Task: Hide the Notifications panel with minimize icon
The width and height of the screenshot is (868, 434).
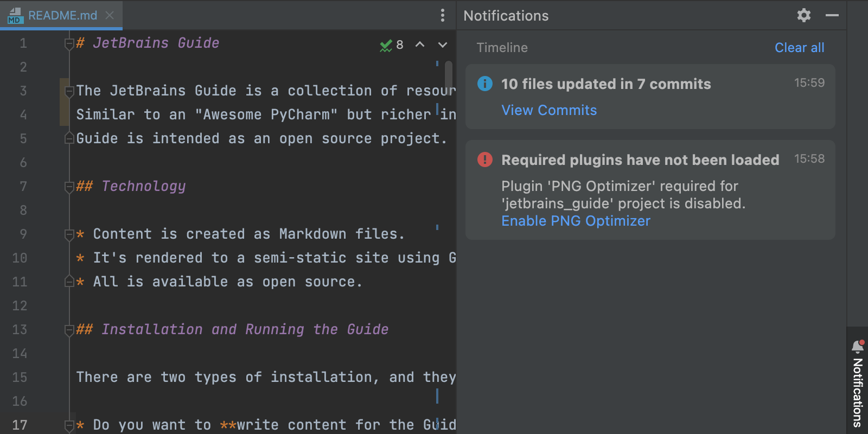Action: click(832, 15)
